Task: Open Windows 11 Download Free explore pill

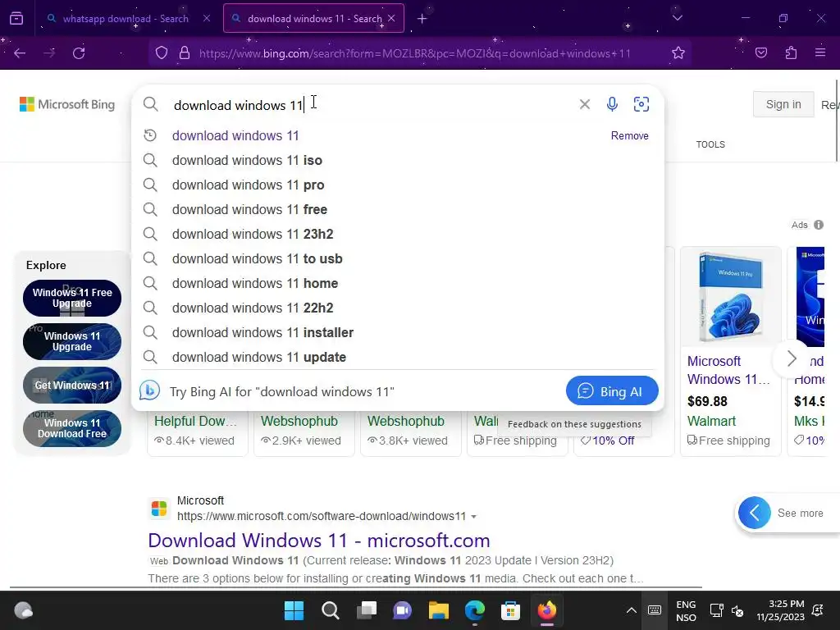Action: click(72, 428)
